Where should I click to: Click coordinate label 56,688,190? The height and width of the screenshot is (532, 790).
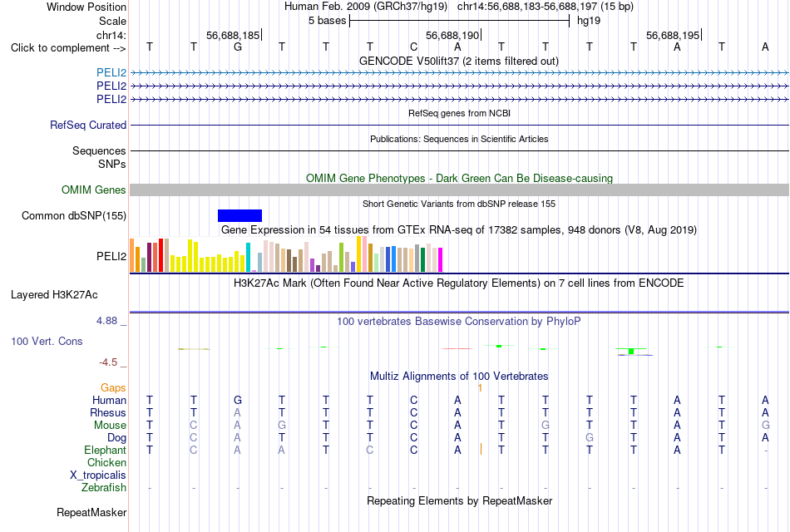[452, 35]
